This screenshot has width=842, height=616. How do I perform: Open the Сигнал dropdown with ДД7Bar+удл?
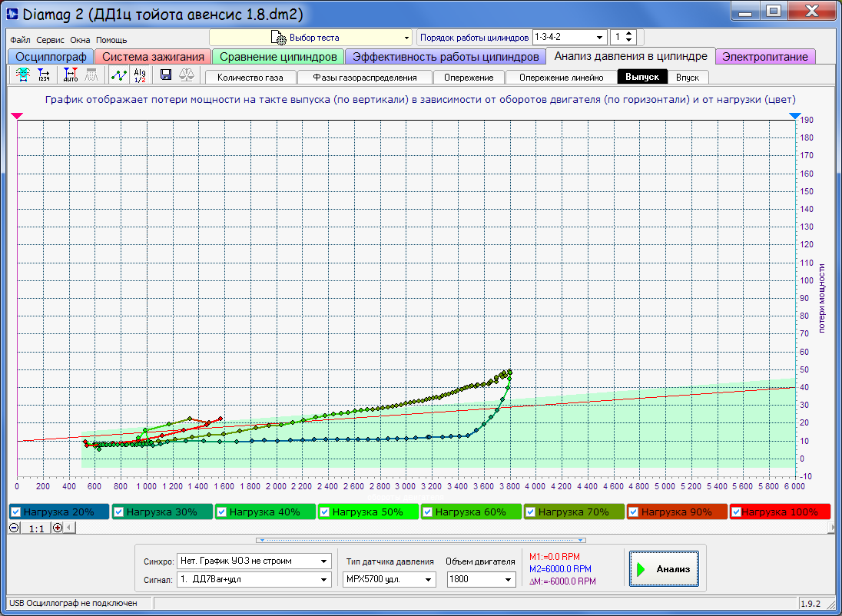coord(254,579)
